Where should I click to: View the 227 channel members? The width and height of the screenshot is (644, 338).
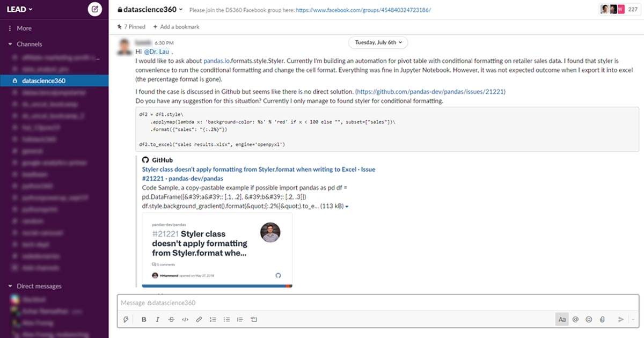coord(620,9)
